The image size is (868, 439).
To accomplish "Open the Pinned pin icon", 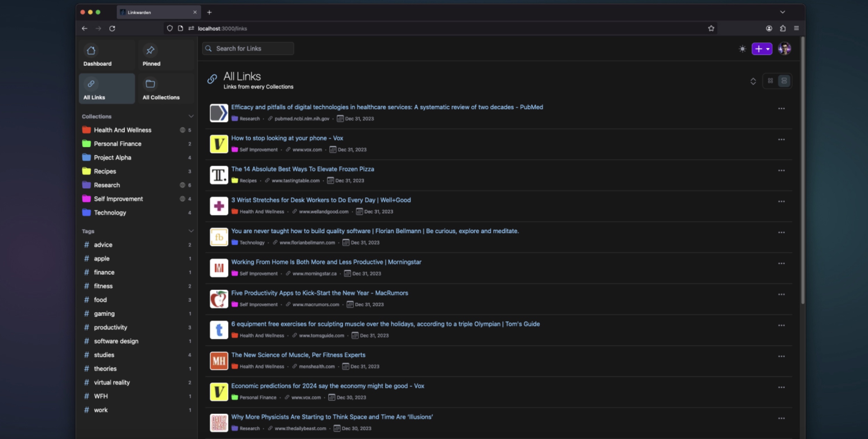I will [x=150, y=51].
